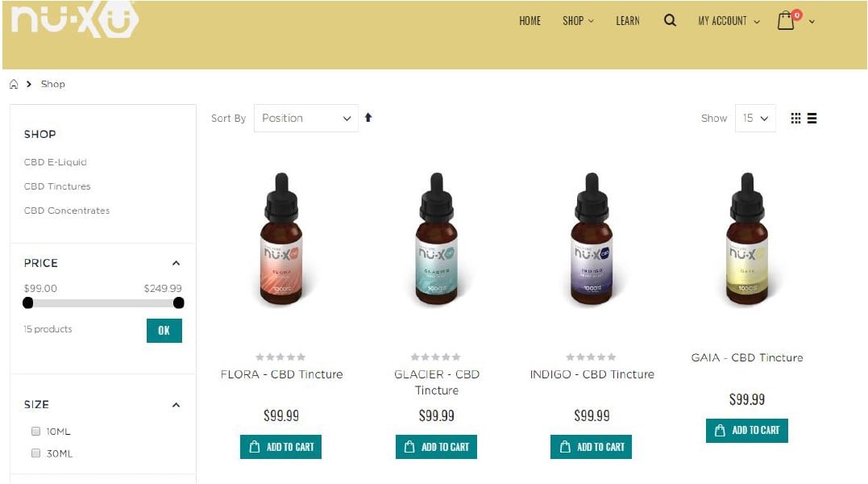
Task: Click the maximum price slider handle
Action: tap(178, 303)
